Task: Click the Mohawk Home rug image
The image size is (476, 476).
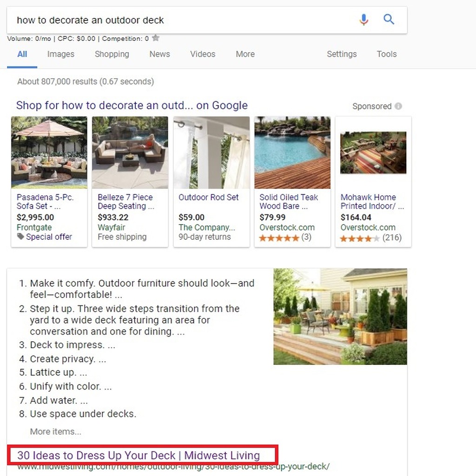Action: click(x=373, y=152)
